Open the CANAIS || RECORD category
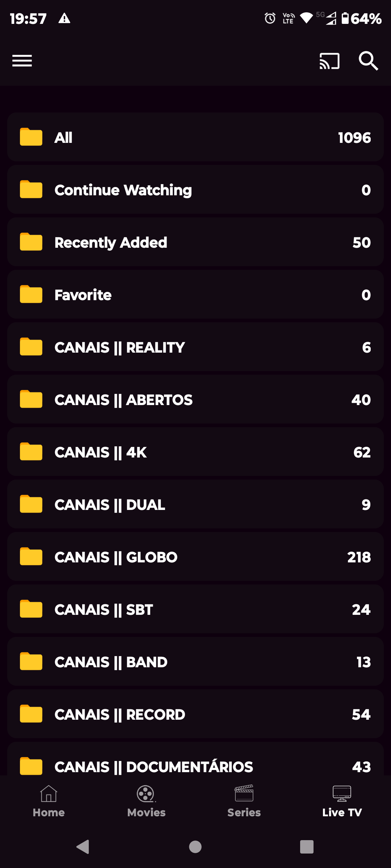The height and width of the screenshot is (868, 391). click(x=195, y=714)
